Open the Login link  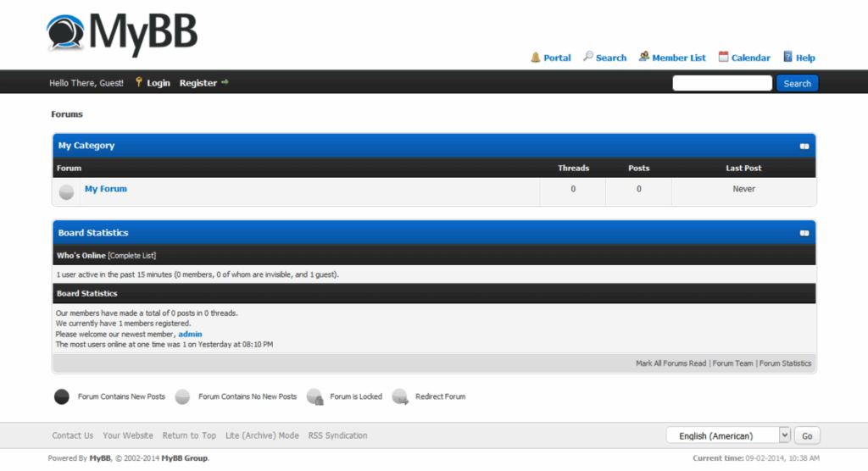coord(159,83)
